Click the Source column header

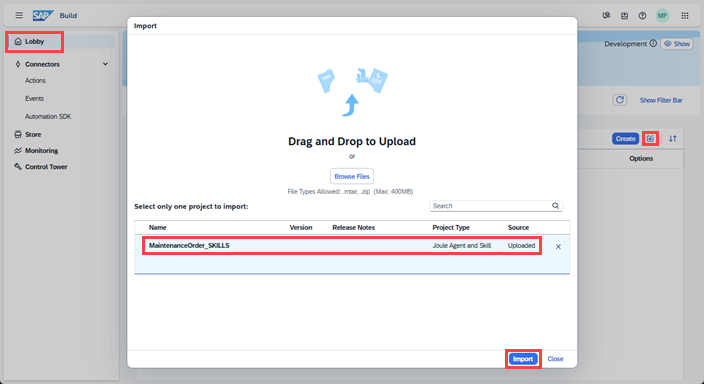point(518,227)
